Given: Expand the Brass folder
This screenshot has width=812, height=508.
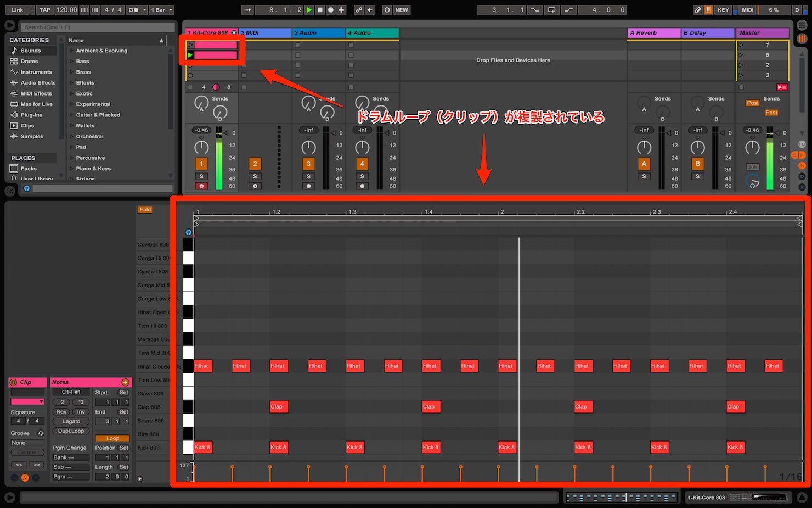Looking at the screenshot, I should pos(71,72).
